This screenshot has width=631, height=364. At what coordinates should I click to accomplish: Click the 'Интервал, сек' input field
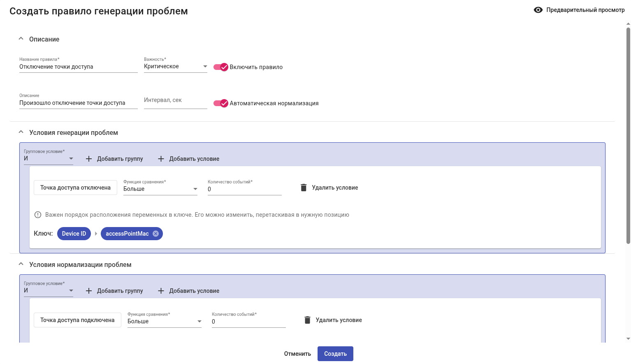click(175, 100)
